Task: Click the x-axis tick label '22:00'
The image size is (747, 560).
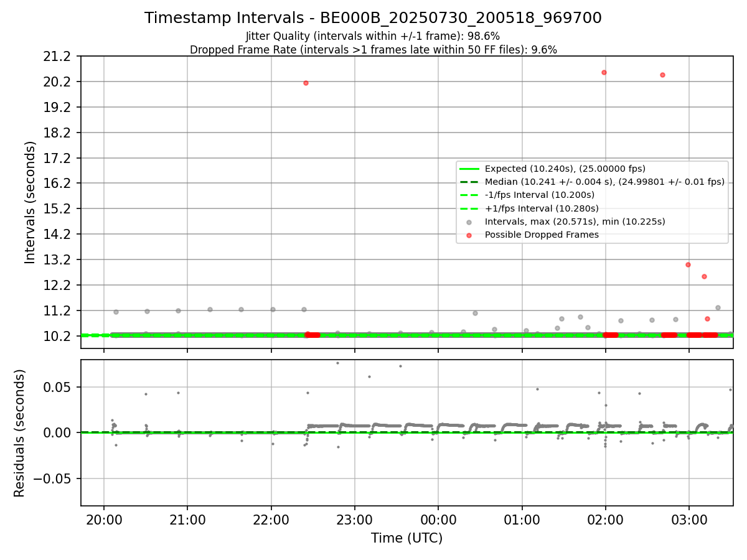Action: [x=271, y=519]
